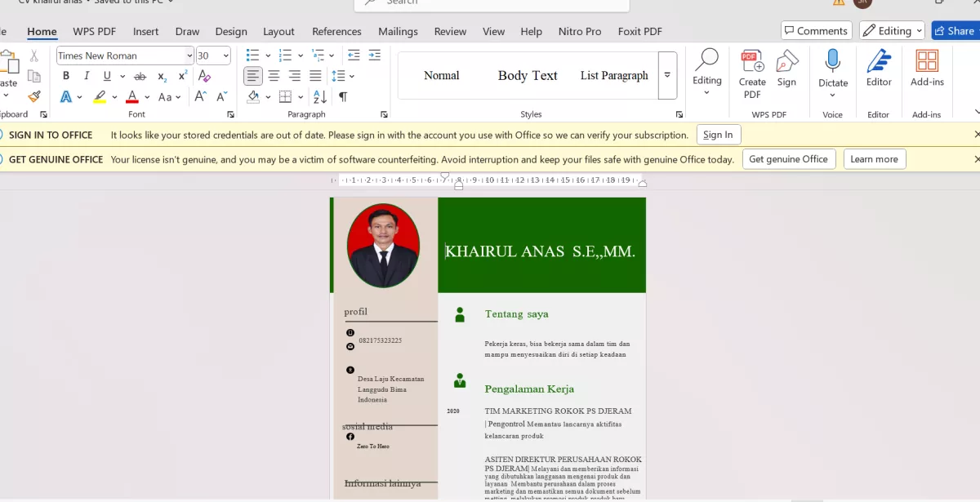Open line and paragraph spacing options
This screenshot has height=502, width=980.
(x=343, y=76)
